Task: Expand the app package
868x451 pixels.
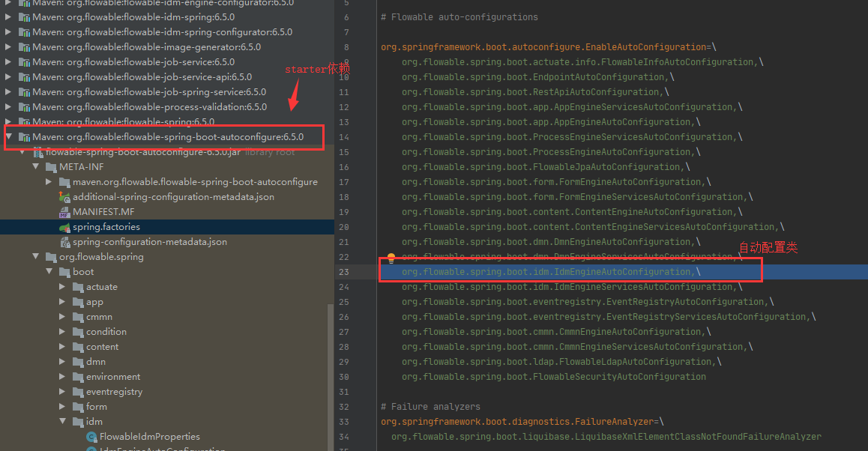Action: (62, 302)
